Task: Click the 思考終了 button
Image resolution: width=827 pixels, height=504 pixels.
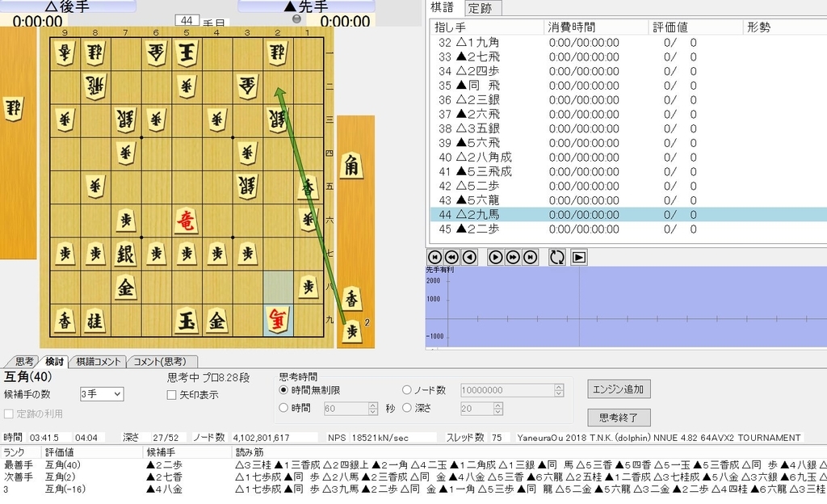Action: pos(619,418)
